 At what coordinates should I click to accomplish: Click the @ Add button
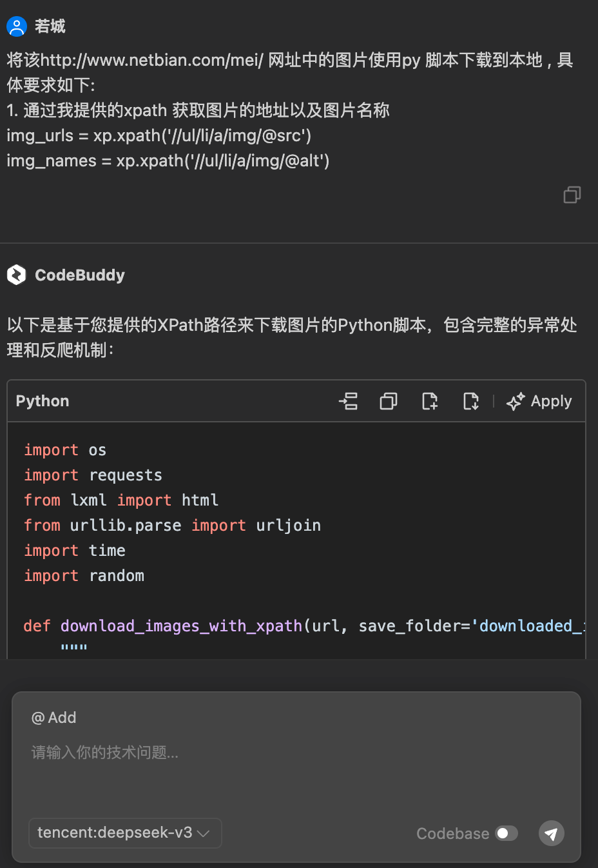53,717
